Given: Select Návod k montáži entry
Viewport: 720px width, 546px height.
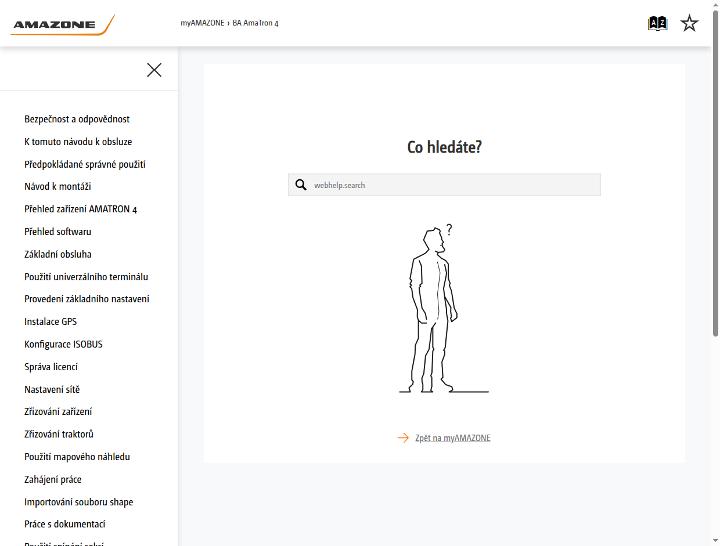Looking at the screenshot, I should click(x=58, y=186).
